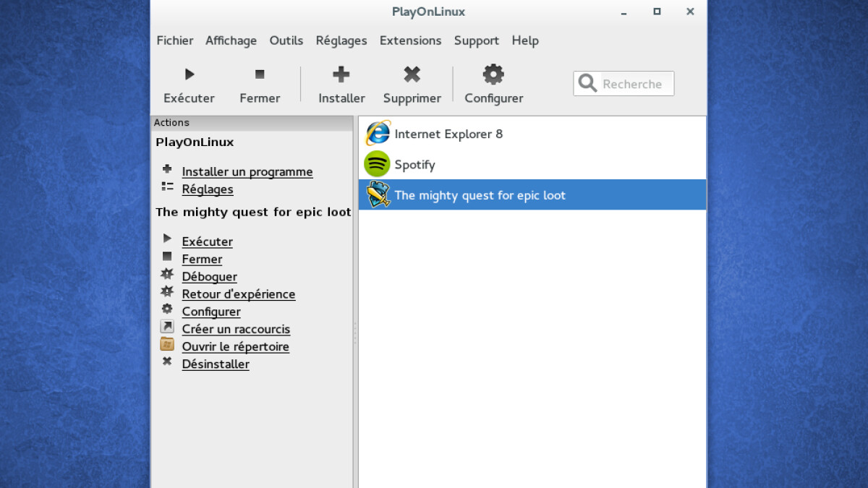Click the Supprimer cross icon in toolbar

tap(412, 74)
